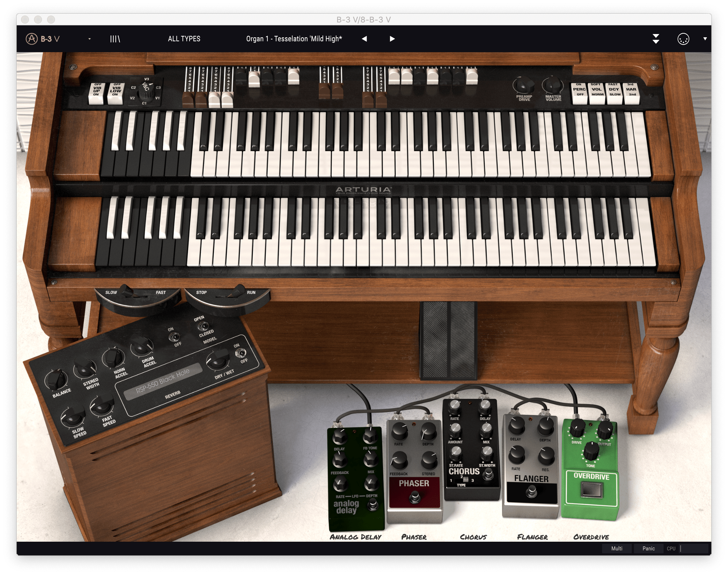Open the MIDI settings connector icon
728x575 pixels.
coord(683,39)
